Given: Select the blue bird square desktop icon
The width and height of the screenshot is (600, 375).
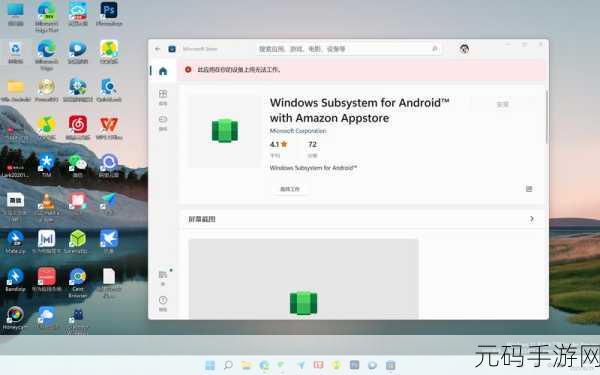Looking at the screenshot, I should coord(109,242).
